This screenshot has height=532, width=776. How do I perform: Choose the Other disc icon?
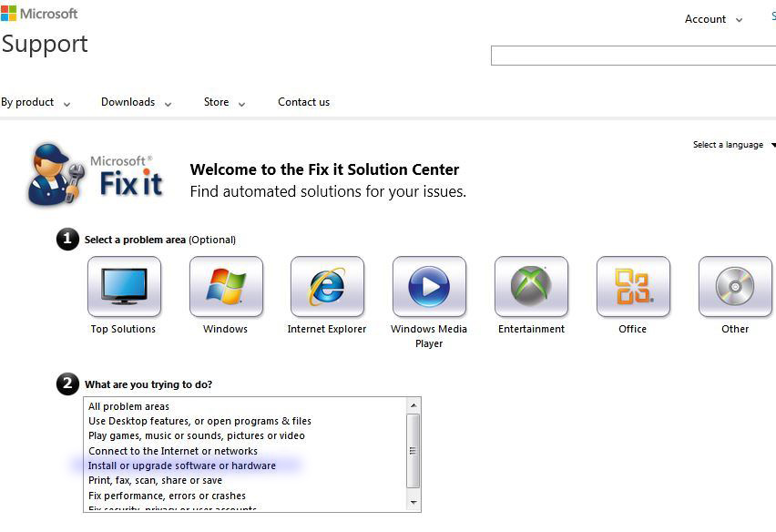click(735, 287)
